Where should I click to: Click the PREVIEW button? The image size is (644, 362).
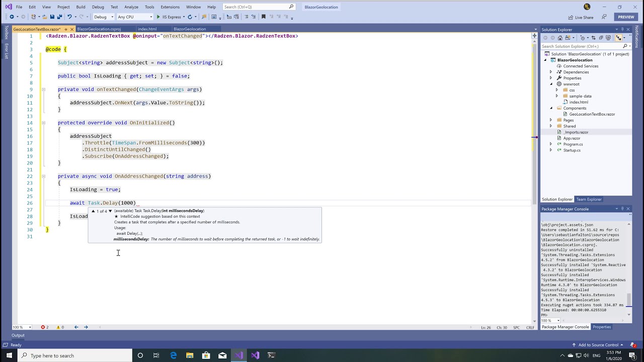(x=626, y=17)
